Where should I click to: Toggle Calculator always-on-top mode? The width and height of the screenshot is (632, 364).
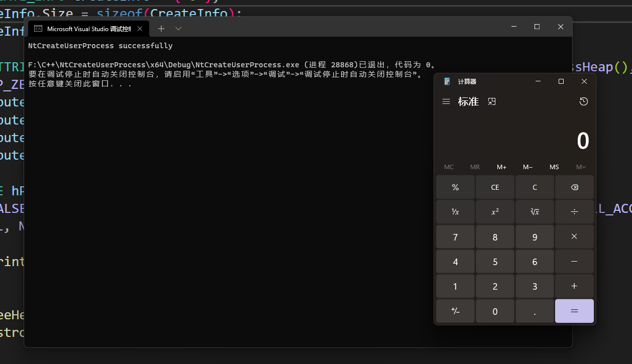(x=492, y=101)
